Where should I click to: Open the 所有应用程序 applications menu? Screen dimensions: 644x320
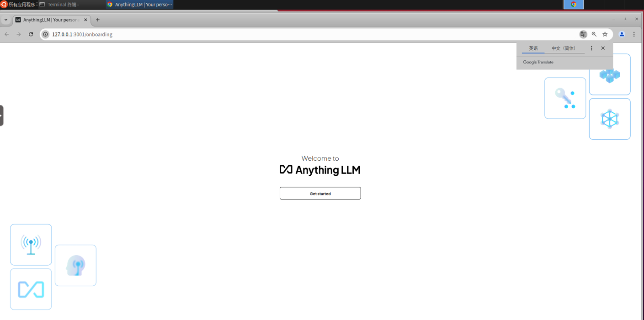[18, 5]
